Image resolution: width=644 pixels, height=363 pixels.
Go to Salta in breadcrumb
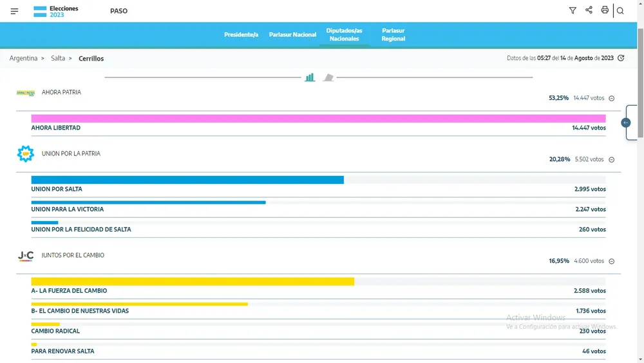[58, 59]
